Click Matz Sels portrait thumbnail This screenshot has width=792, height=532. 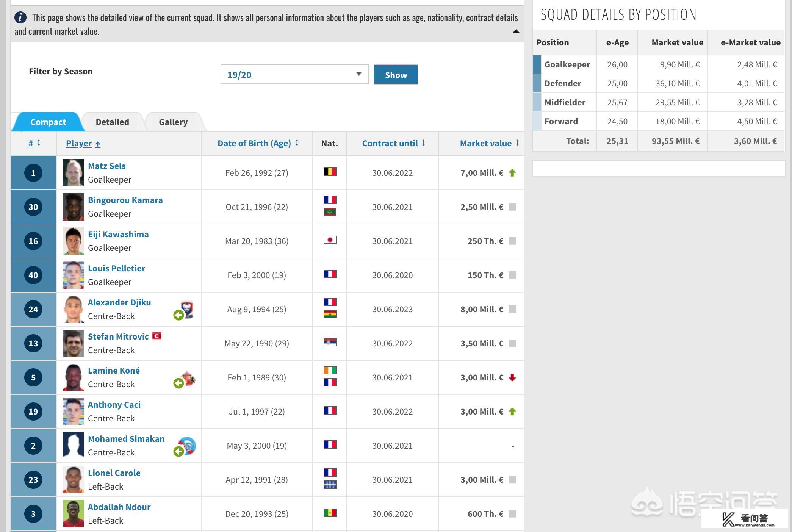pyautogui.click(x=73, y=173)
